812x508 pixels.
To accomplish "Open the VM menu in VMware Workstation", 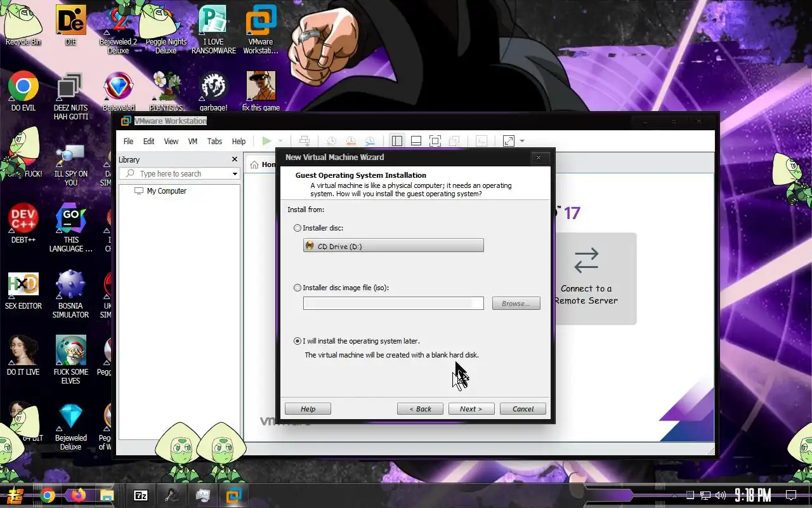I will (x=193, y=142).
